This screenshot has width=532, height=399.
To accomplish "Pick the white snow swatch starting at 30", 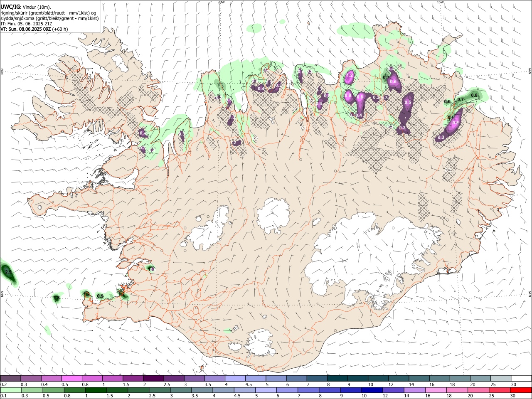I will pos(522,379).
